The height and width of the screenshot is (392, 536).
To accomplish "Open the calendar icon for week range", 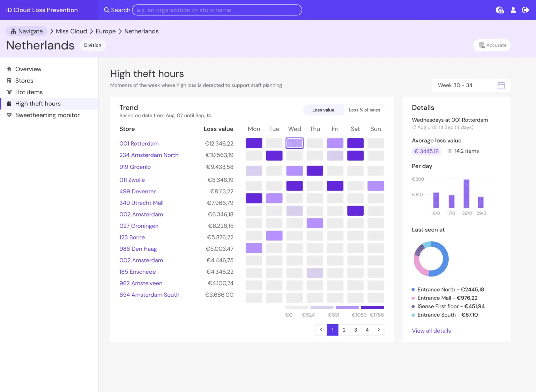I will pyautogui.click(x=501, y=86).
